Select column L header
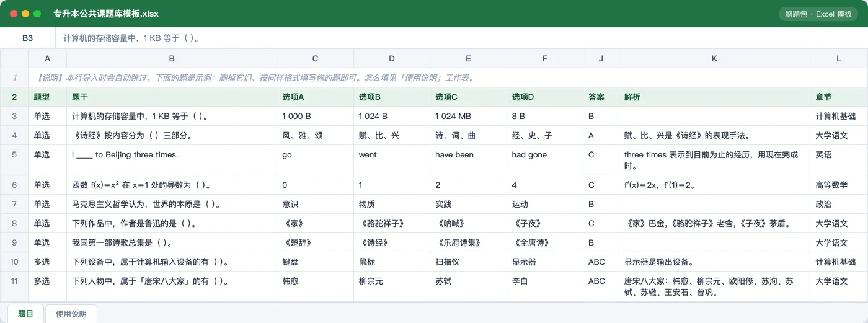Image resolution: width=868 pixels, height=323 pixels. (x=839, y=59)
